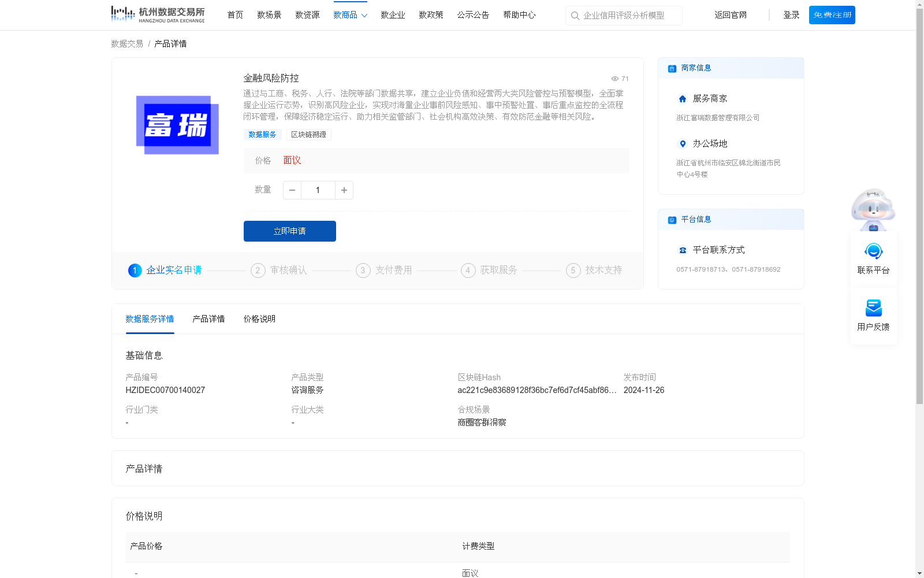Click platform phone 0571-87918713
Image resolution: width=924 pixels, height=578 pixels.
(x=702, y=269)
